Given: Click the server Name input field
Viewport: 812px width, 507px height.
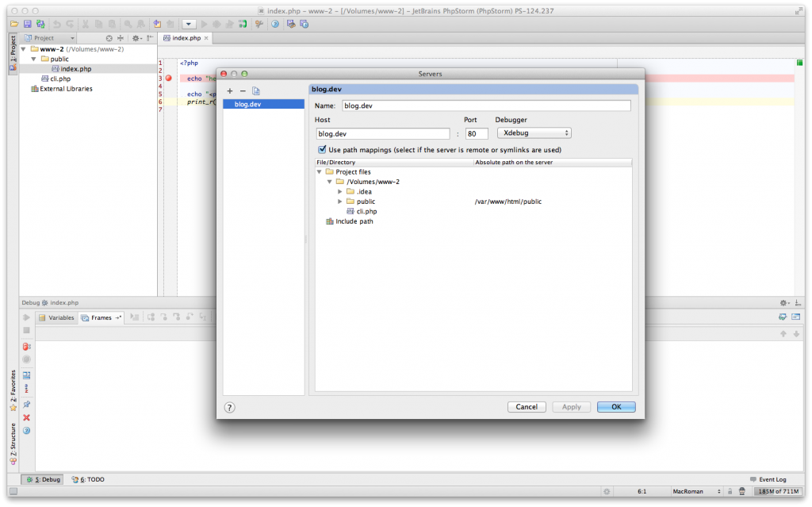Looking at the screenshot, I should 486,106.
